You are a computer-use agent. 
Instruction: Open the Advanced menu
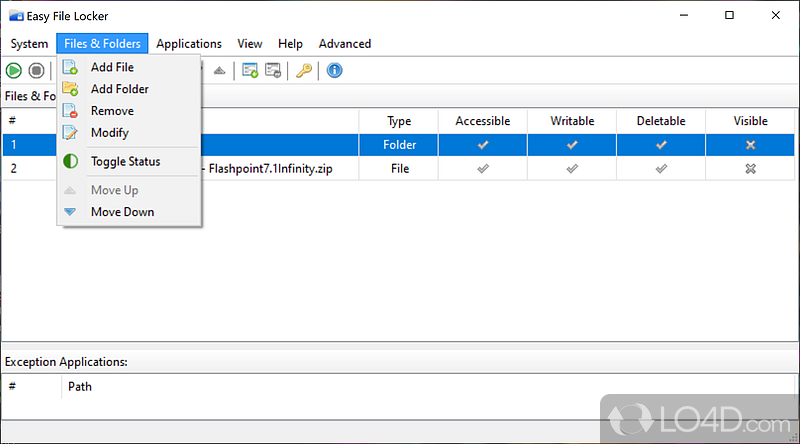345,44
